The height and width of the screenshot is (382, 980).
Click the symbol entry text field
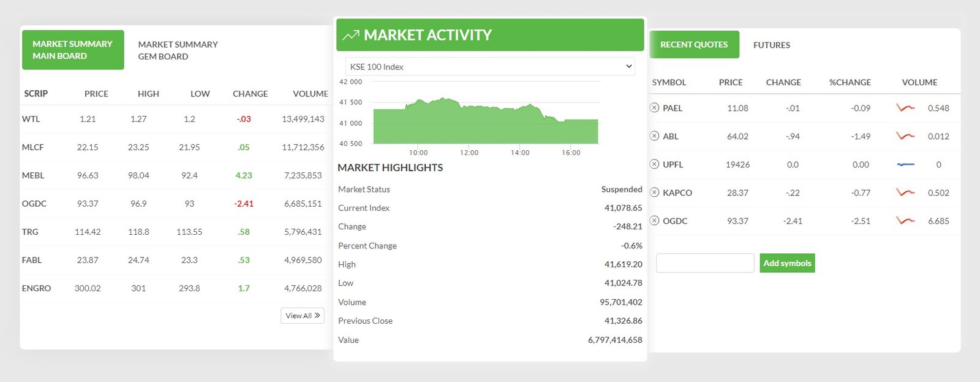click(704, 263)
